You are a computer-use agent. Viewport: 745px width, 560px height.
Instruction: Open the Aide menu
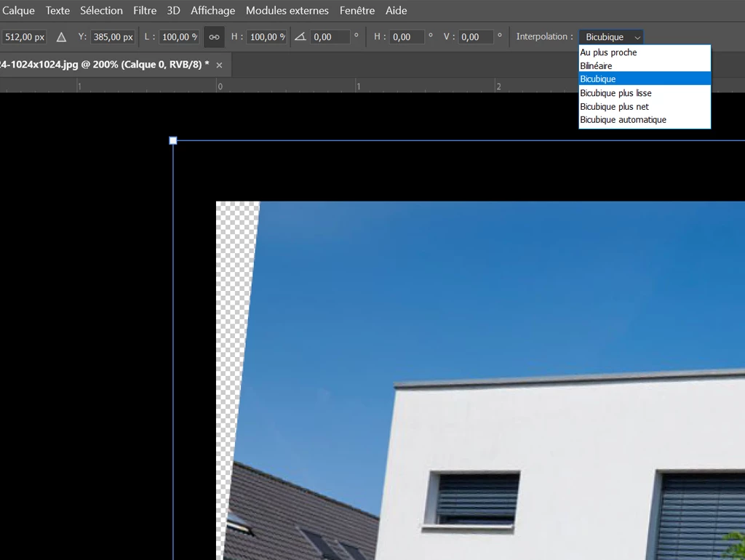(397, 10)
